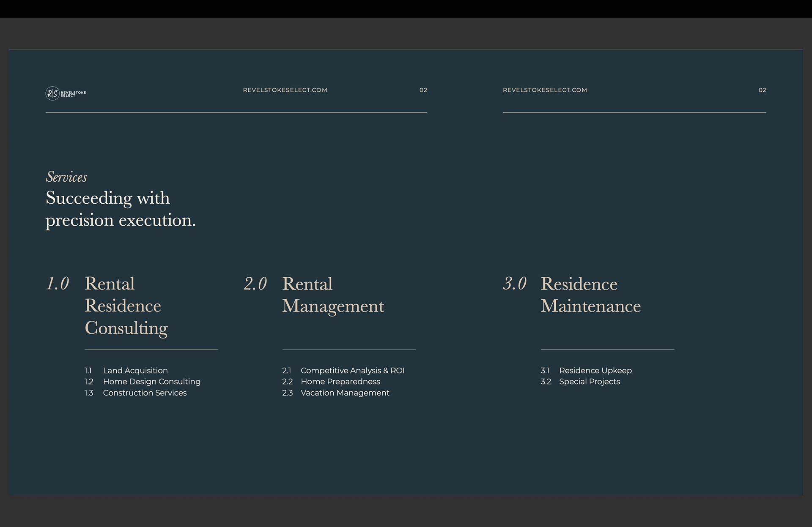Image resolution: width=812 pixels, height=527 pixels.
Task: Click the 1.0 section number
Action: [58, 284]
